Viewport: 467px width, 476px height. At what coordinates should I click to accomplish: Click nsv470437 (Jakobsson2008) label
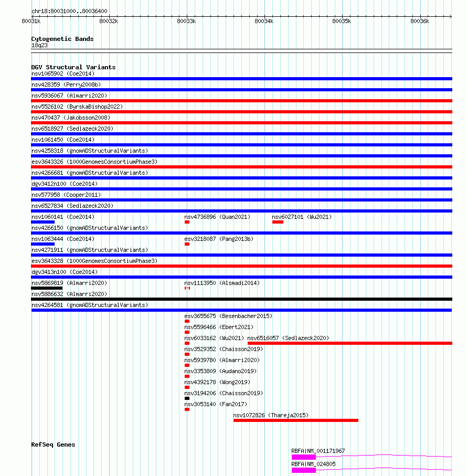(x=71, y=118)
